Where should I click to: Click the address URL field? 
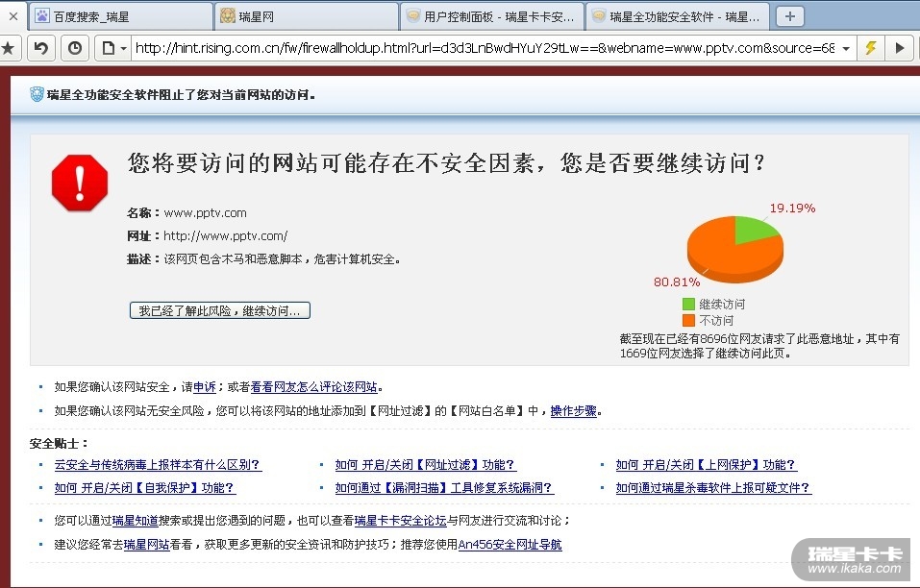[485, 48]
